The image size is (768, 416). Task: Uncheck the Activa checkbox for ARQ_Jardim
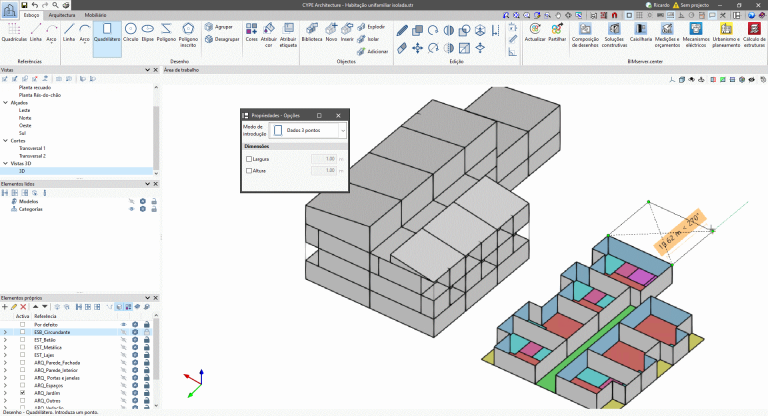[x=22, y=393]
